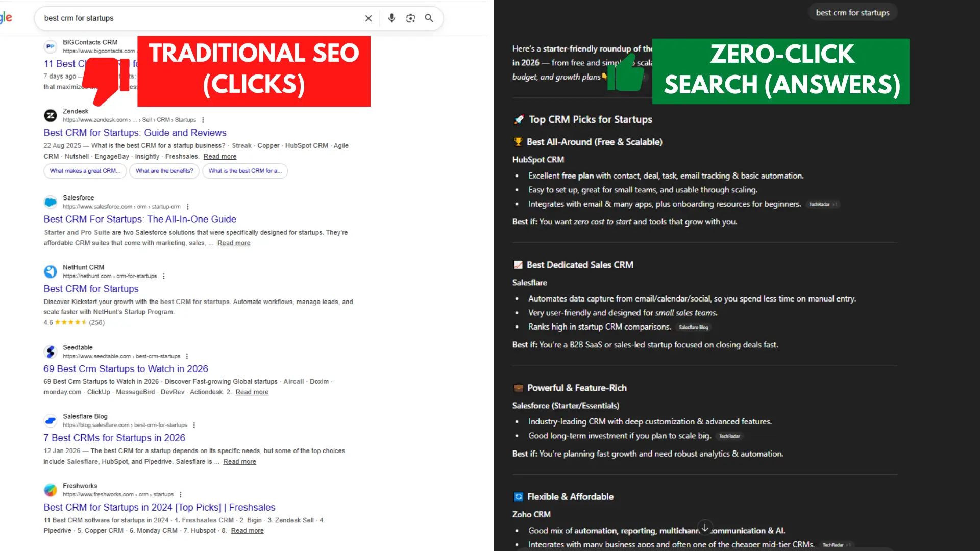Click the search magnifier icon
This screenshot has height=551, width=980.
pos(429,18)
